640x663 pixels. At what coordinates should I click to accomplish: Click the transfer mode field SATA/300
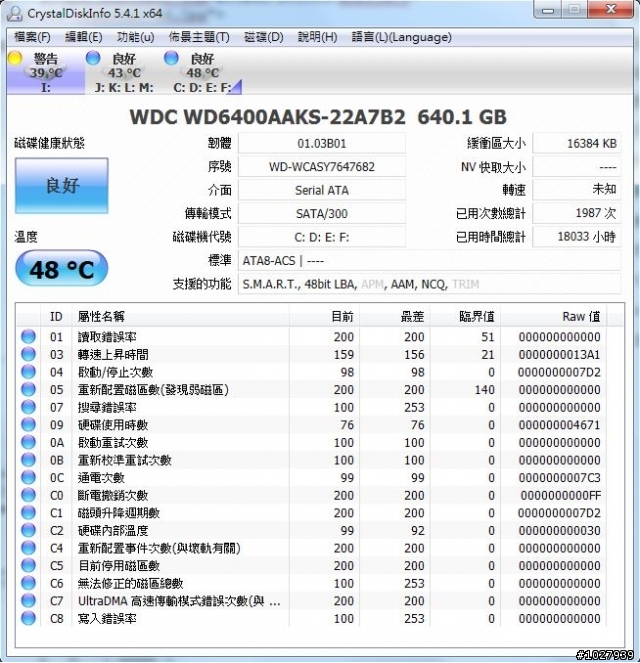click(x=322, y=214)
